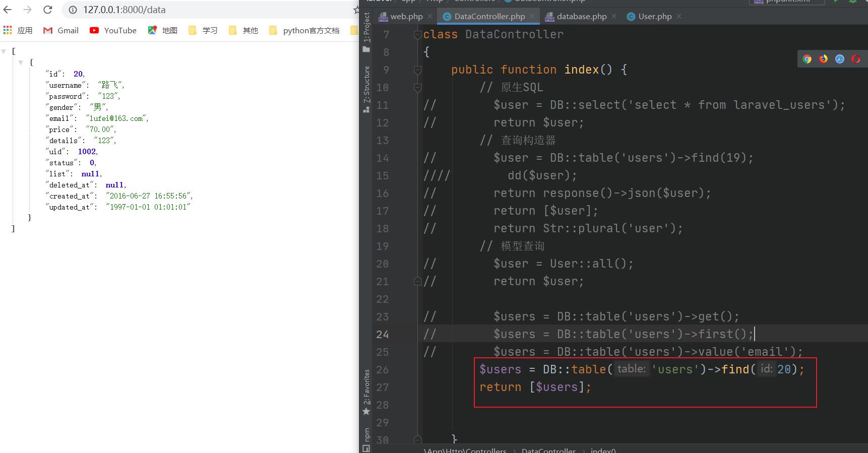Viewport: 868px width, 453px height.
Task: Place cursor on the value('email') line
Action: click(648, 352)
